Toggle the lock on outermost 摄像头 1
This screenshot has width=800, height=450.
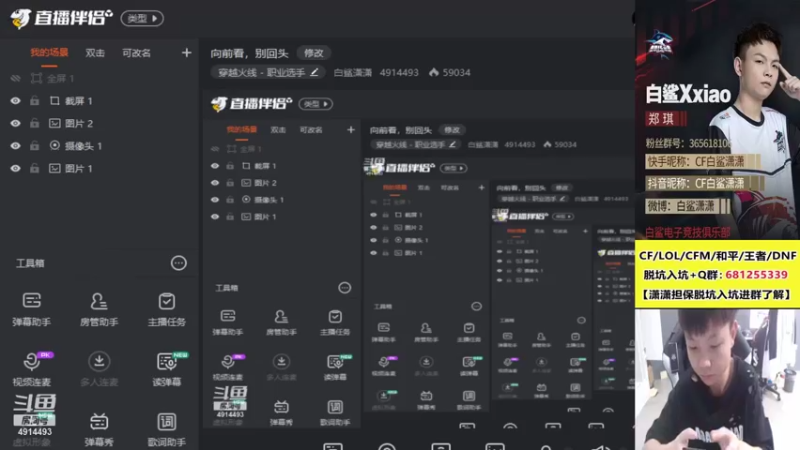[x=34, y=145]
